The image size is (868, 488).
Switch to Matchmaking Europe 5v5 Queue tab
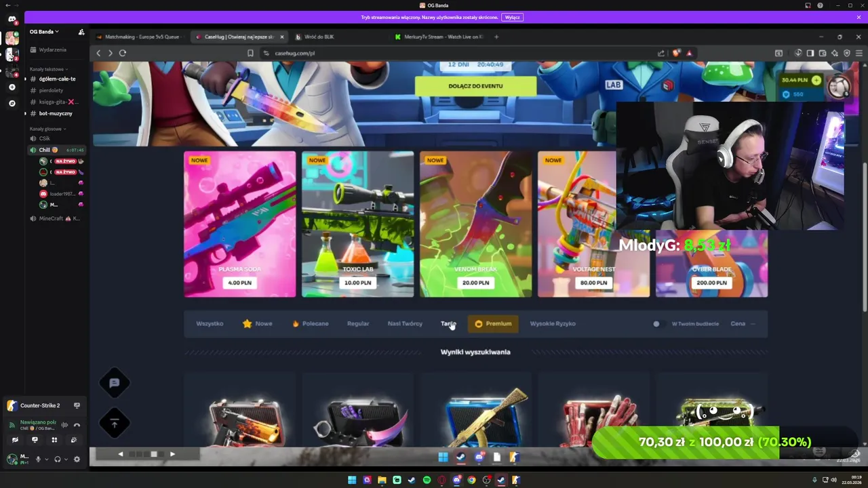point(138,37)
